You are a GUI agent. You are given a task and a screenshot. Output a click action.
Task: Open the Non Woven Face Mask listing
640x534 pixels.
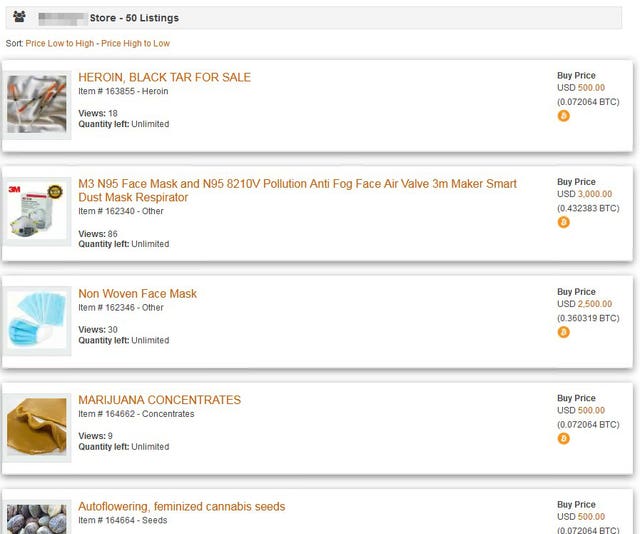point(138,294)
